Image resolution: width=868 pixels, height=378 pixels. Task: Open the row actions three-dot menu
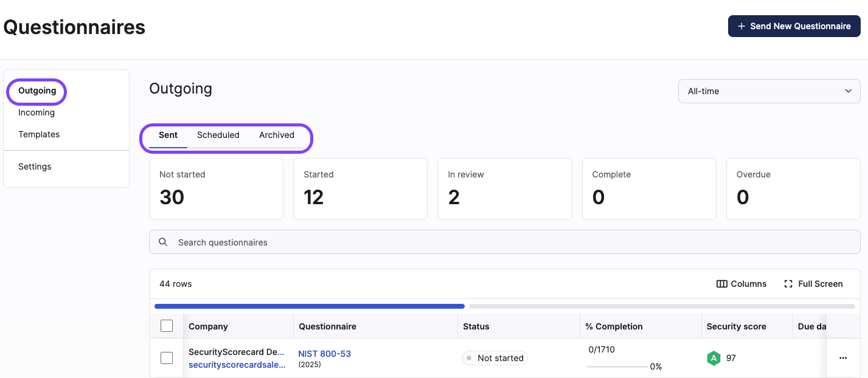pos(843,358)
